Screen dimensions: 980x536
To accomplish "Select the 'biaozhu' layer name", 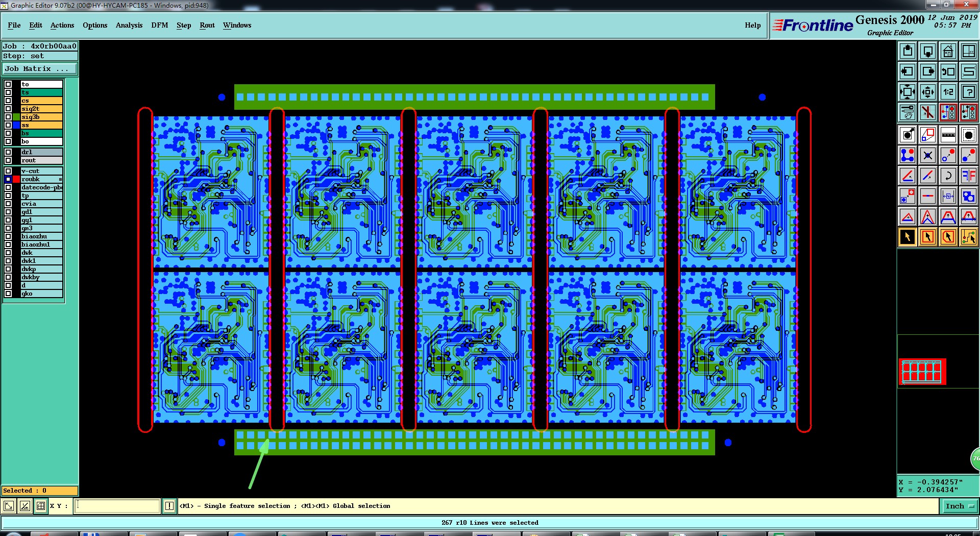I will 42,236.
